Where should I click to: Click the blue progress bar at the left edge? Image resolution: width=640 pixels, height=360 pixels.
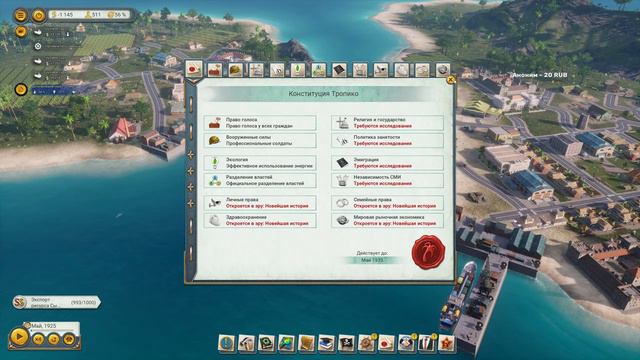[x=53, y=91]
